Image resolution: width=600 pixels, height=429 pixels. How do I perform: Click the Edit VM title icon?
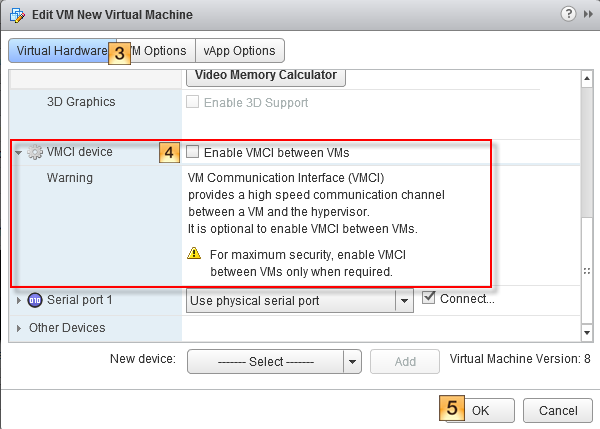pos(17,15)
